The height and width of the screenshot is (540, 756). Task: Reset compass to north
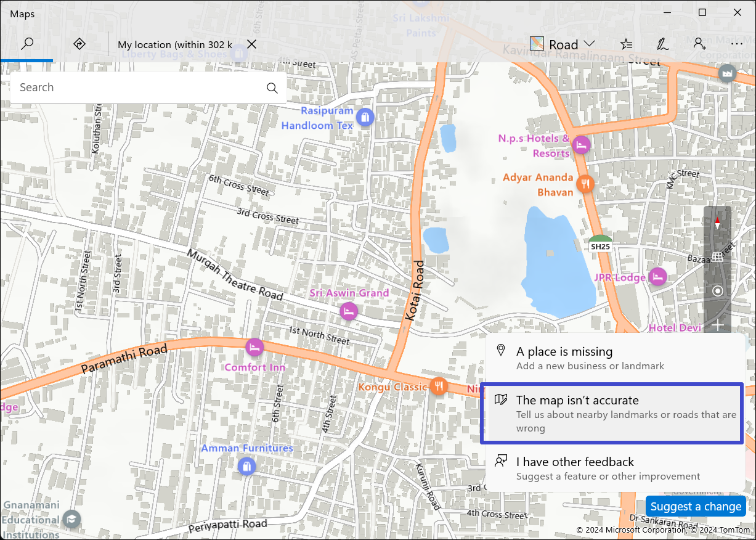click(x=717, y=223)
